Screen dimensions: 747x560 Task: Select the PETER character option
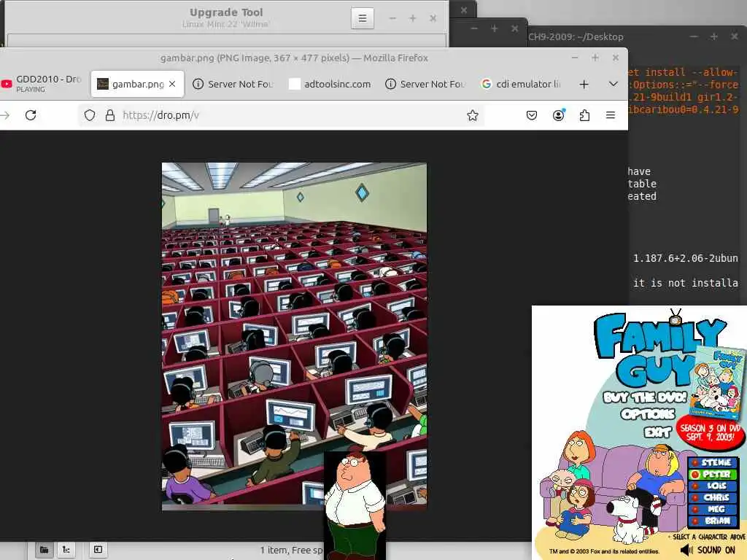(x=713, y=474)
